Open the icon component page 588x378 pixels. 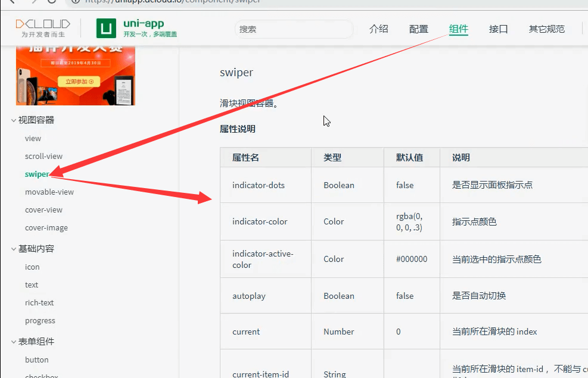tap(32, 267)
